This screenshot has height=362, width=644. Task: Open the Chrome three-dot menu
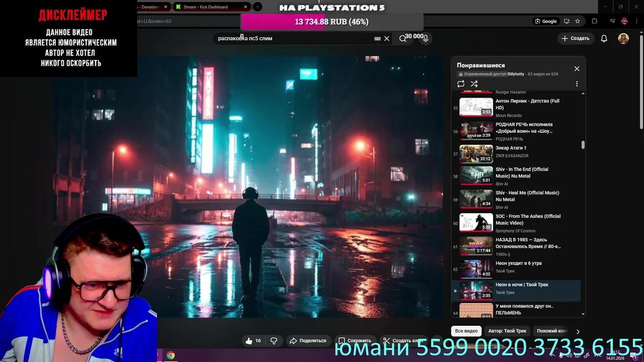pos(636,21)
